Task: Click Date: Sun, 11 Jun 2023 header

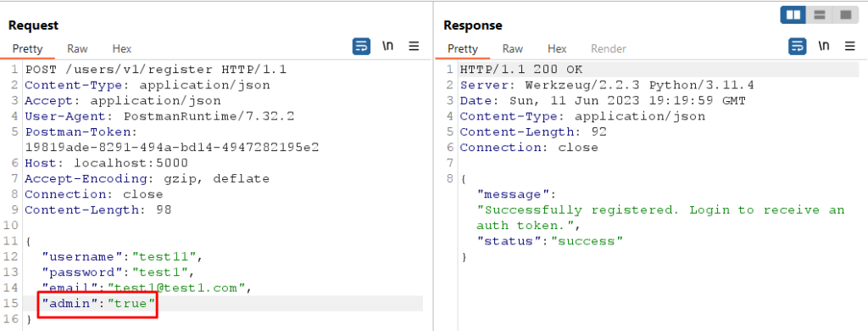Action: tap(603, 101)
